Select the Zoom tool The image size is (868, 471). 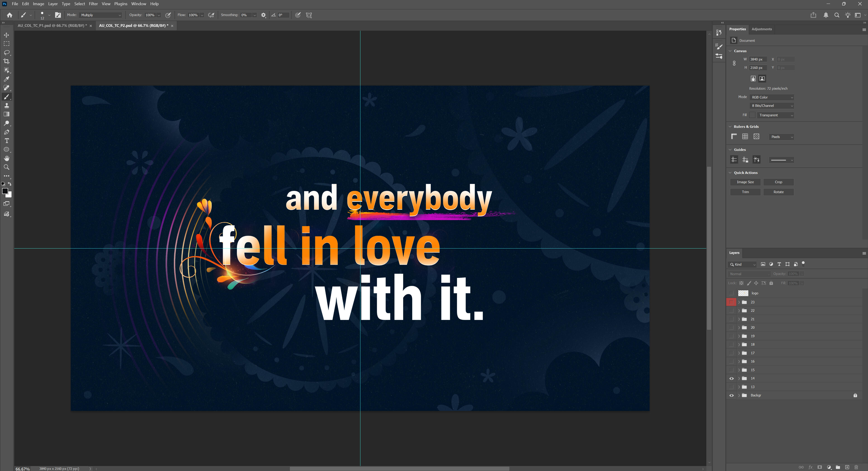tap(6, 167)
